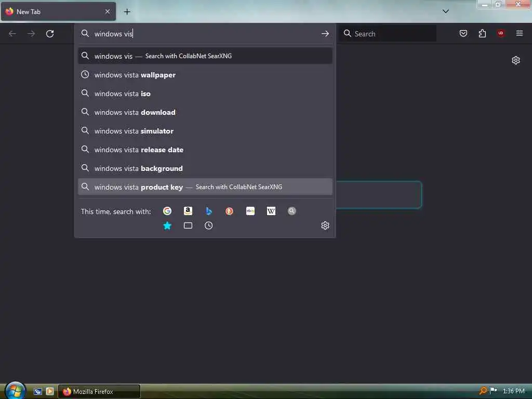Go forward one page
This screenshot has height=399, width=532.
pyautogui.click(x=31, y=34)
